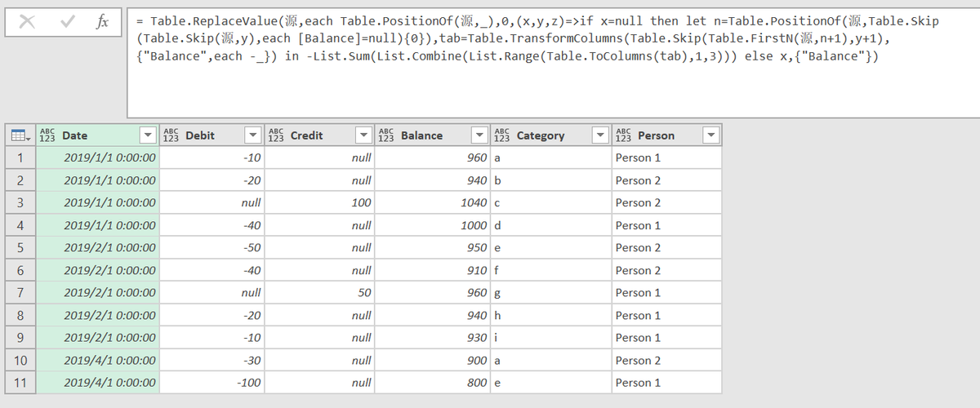Click the table menu icon in the grid corner
980x408 pixels.
(20, 135)
